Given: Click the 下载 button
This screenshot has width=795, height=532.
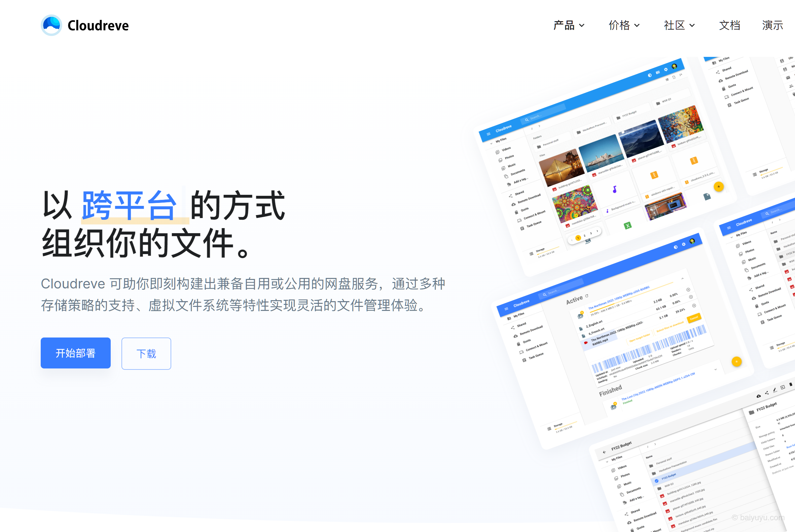Looking at the screenshot, I should click(146, 354).
